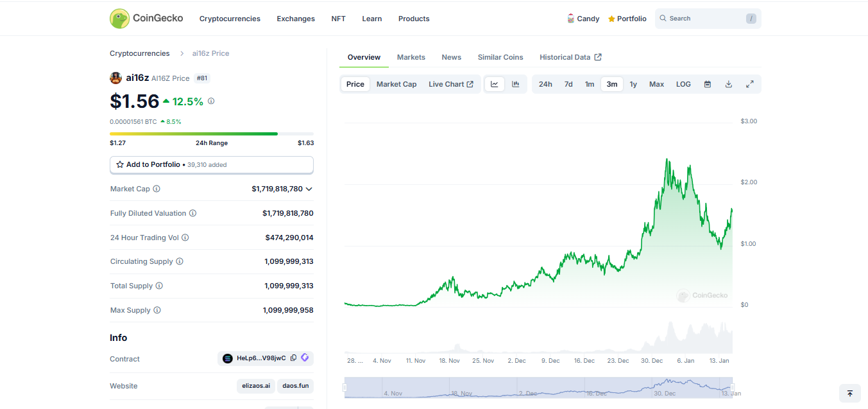Click the Solana chain icon on contract
This screenshot has width=868, height=409.
(x=228, y=358)
